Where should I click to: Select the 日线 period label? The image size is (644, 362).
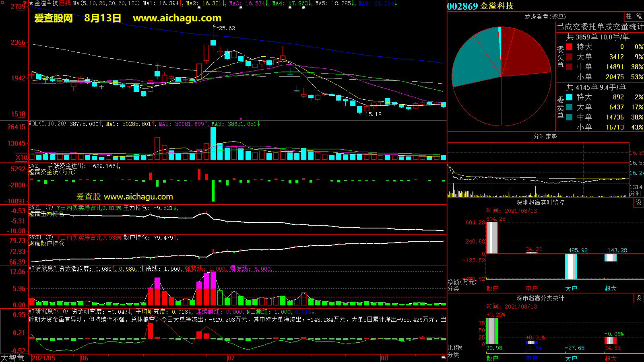click(65, 3)
